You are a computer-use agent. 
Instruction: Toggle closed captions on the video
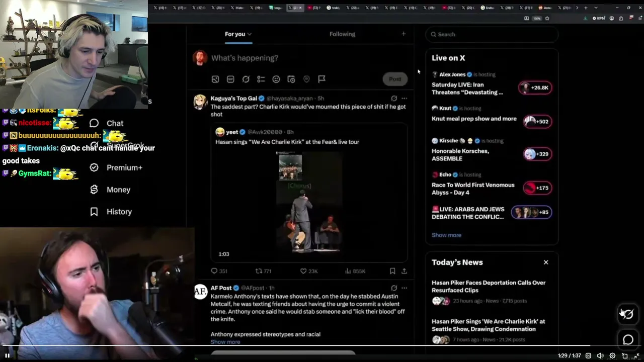click(x=589, y=356)
